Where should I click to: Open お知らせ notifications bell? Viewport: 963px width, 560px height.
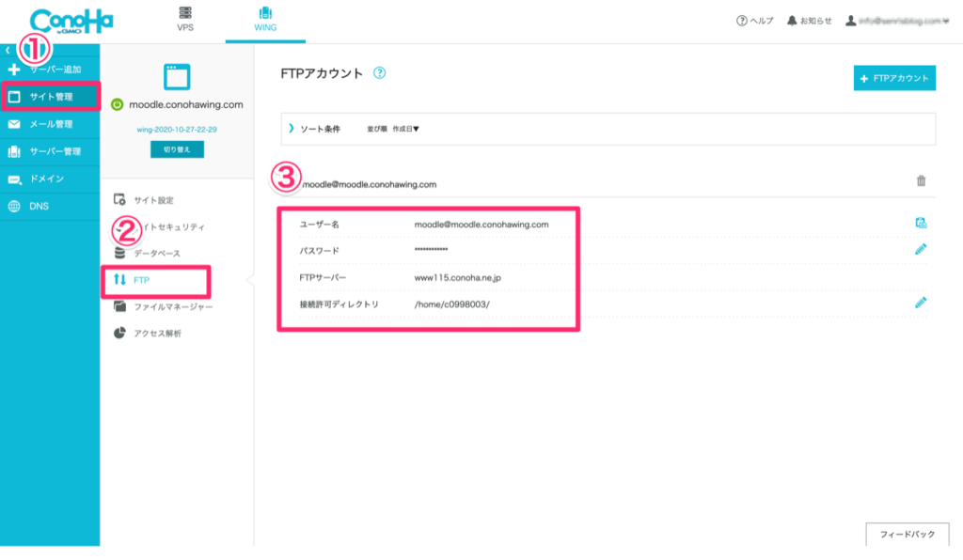click(810, 21)
